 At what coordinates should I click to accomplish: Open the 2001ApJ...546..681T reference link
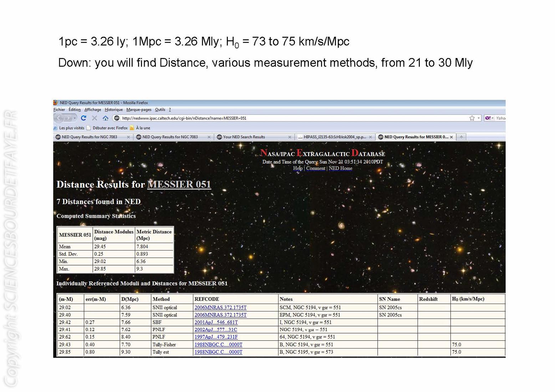(x=216, y=322)
